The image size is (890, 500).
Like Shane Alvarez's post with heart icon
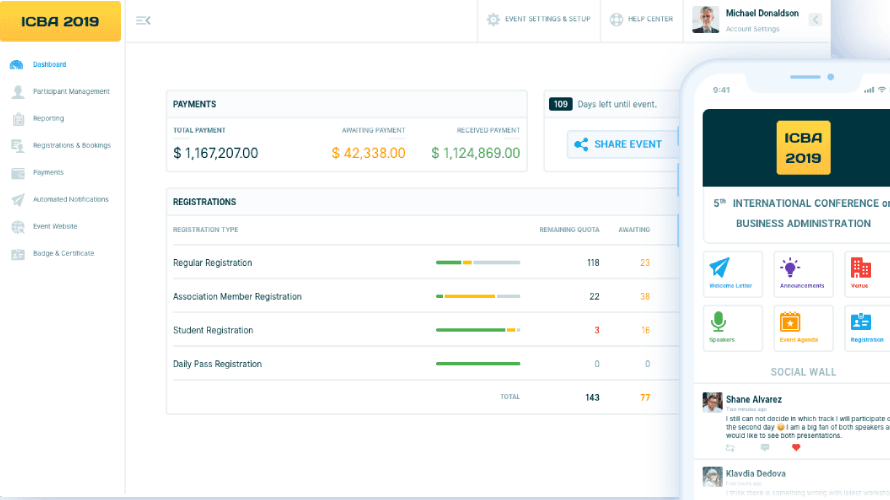(796, 448)
